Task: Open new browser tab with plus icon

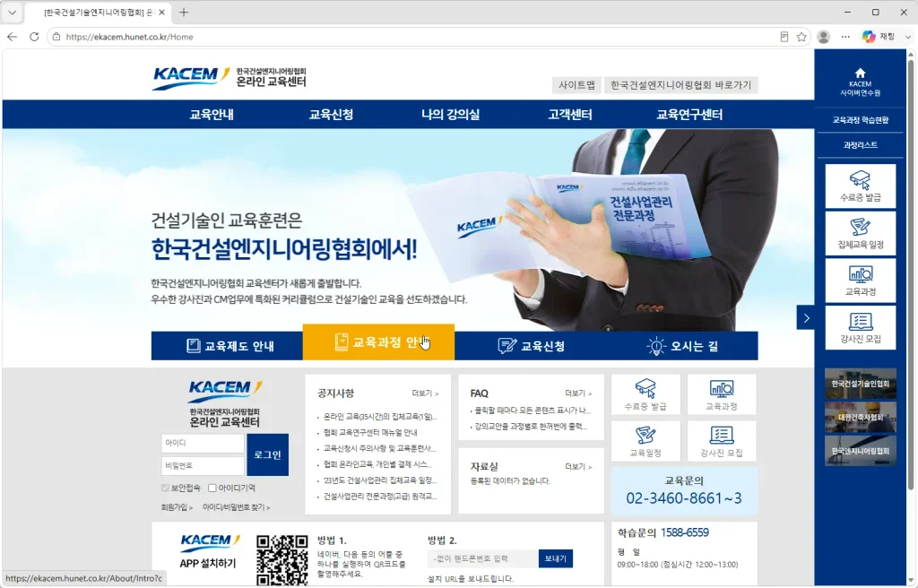Action: (184, 13)
